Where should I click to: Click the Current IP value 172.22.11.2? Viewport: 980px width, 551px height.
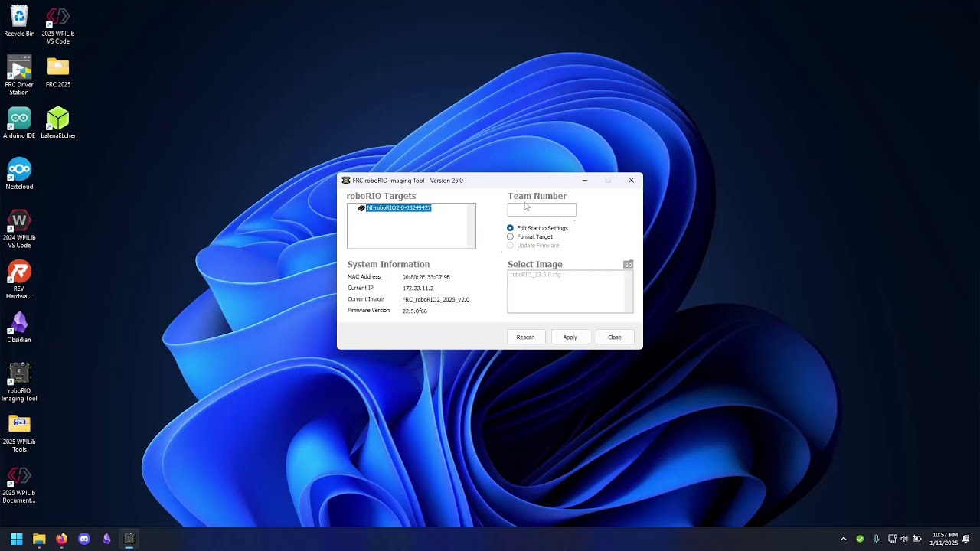pyautogui.click(x=418, y=289)
